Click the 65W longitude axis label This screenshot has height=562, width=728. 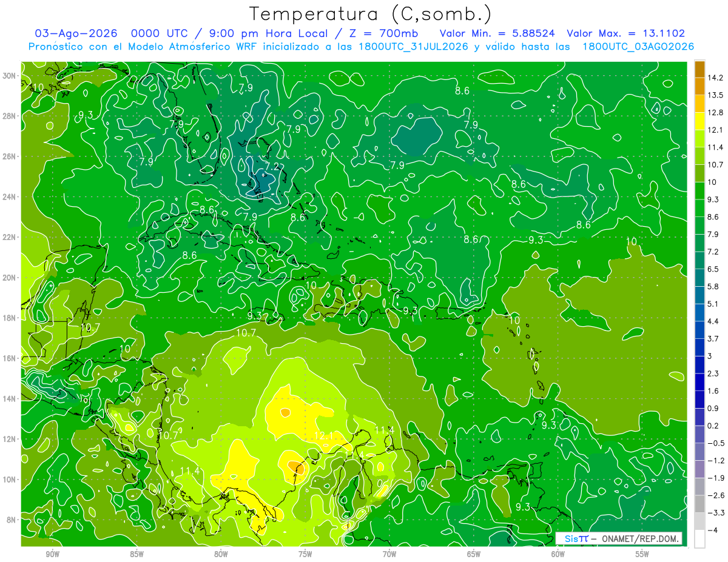474,554
